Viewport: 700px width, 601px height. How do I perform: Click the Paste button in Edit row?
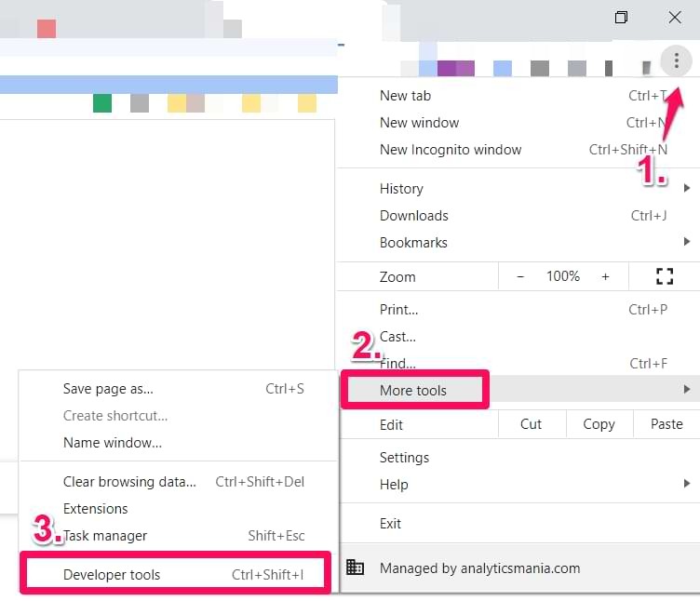(666, 424)
